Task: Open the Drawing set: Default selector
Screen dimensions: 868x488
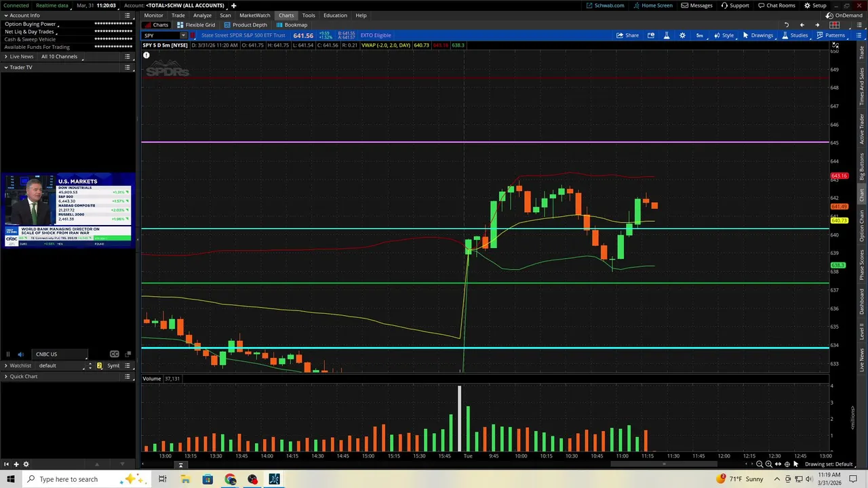Action: (829, 464)
